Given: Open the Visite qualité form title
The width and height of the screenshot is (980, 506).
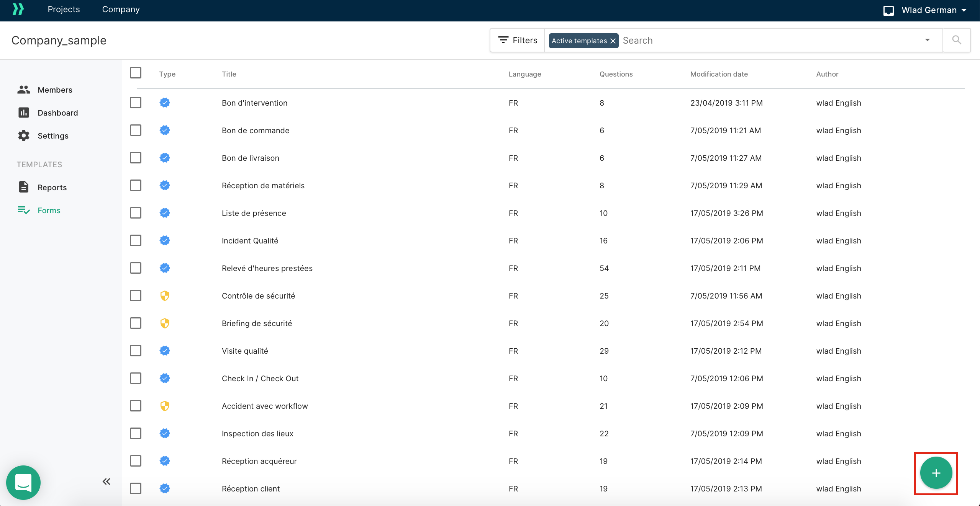Looking at the screenshot, I should click(x=245, y=351).
